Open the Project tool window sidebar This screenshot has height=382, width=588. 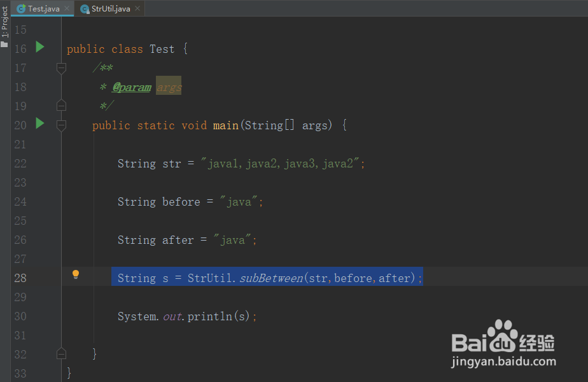pyautogui.click(x=5, y=27)
